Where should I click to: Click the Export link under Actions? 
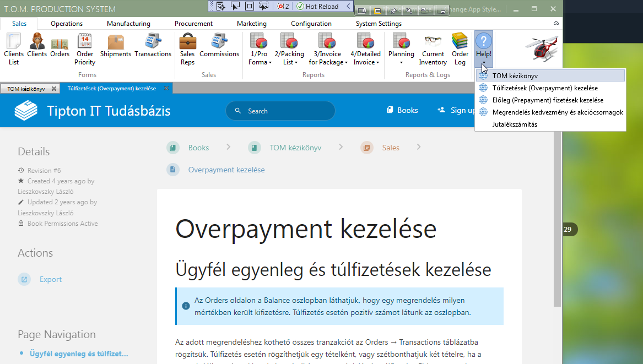point(50,279)
